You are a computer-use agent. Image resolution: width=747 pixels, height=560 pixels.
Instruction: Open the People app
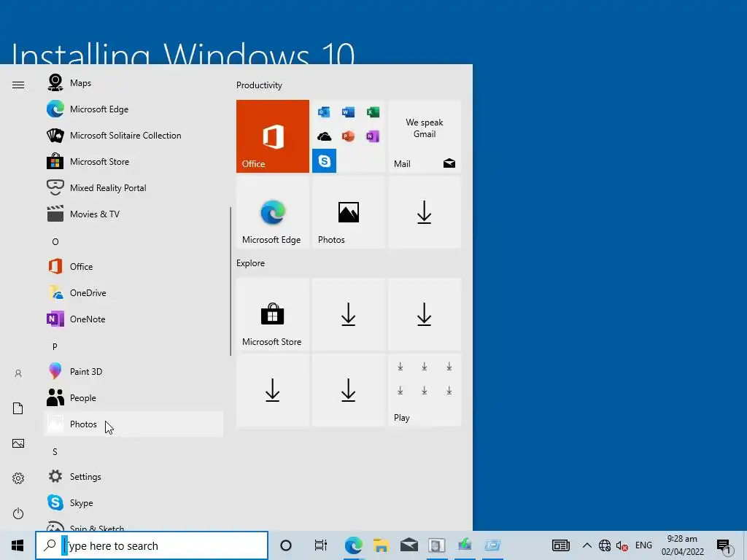coord(133,397)
